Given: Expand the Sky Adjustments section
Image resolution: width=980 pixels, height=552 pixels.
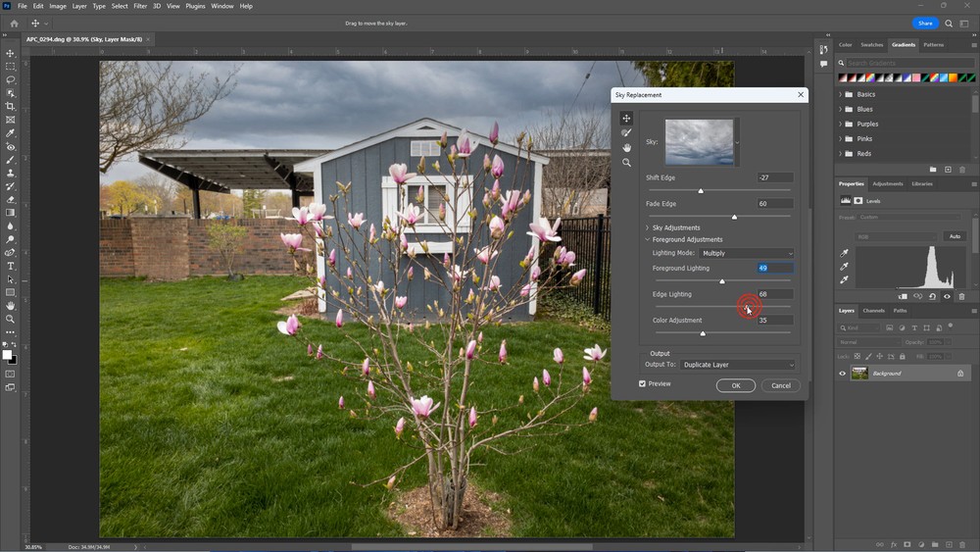Looking at the screenshot, I should coord(647,227).
